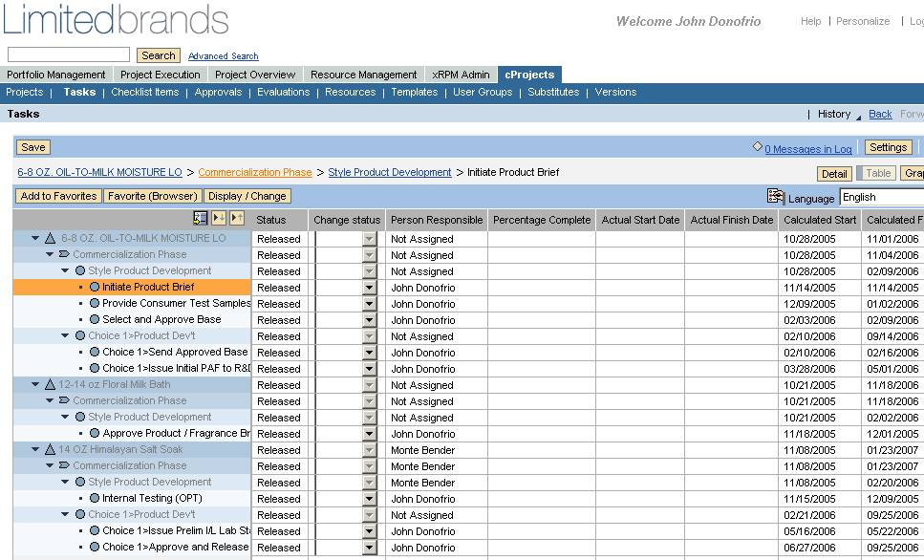Screen dimensions: 924x560
Task: Collapse the 12-14 oz Floral Milk Bath node
Action: click(x=35, y=384)
